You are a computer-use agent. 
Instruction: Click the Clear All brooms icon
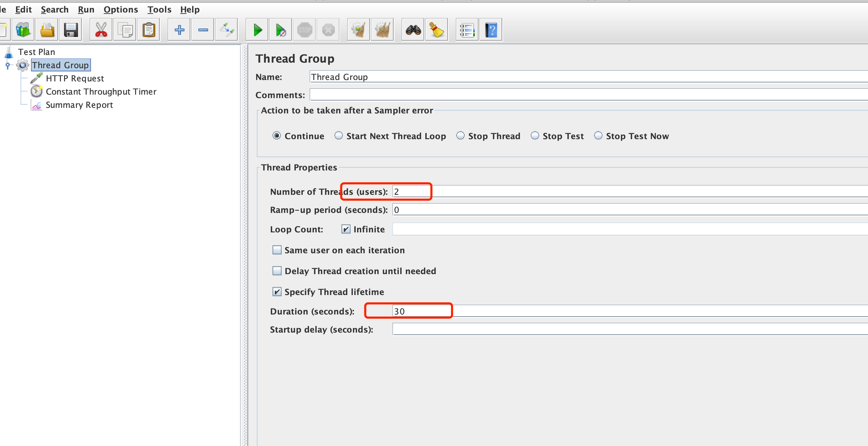tap(382, 30)
